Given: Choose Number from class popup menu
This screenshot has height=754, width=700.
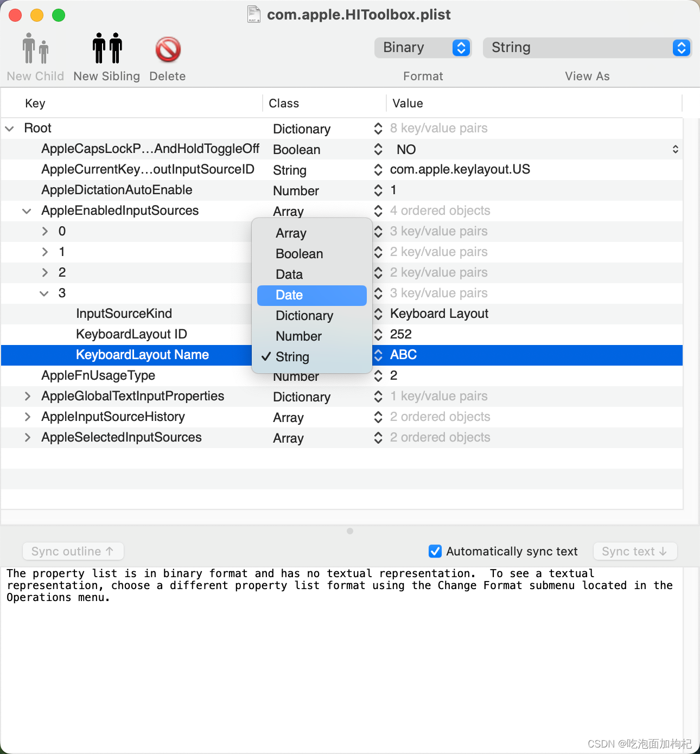Looking at the screenshot, I should click(x=312, y=336).
